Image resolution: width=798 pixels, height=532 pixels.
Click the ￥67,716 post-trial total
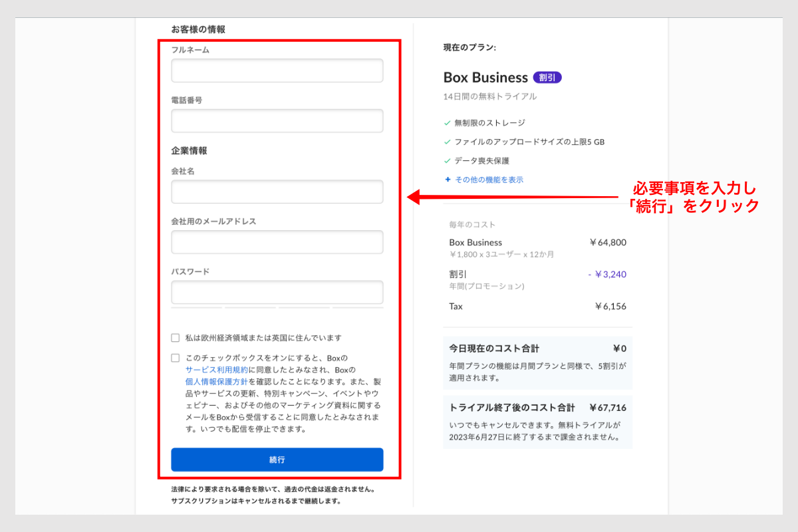point(608,408)
